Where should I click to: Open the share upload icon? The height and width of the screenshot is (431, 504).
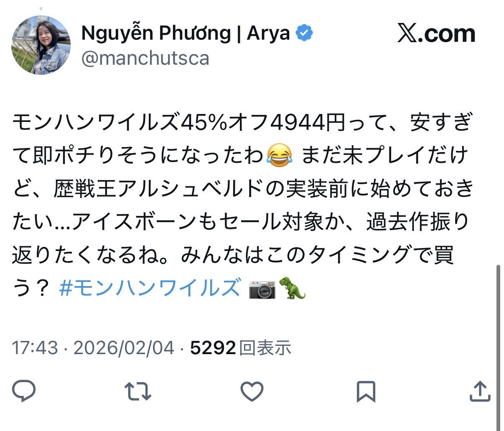(480, 391)
